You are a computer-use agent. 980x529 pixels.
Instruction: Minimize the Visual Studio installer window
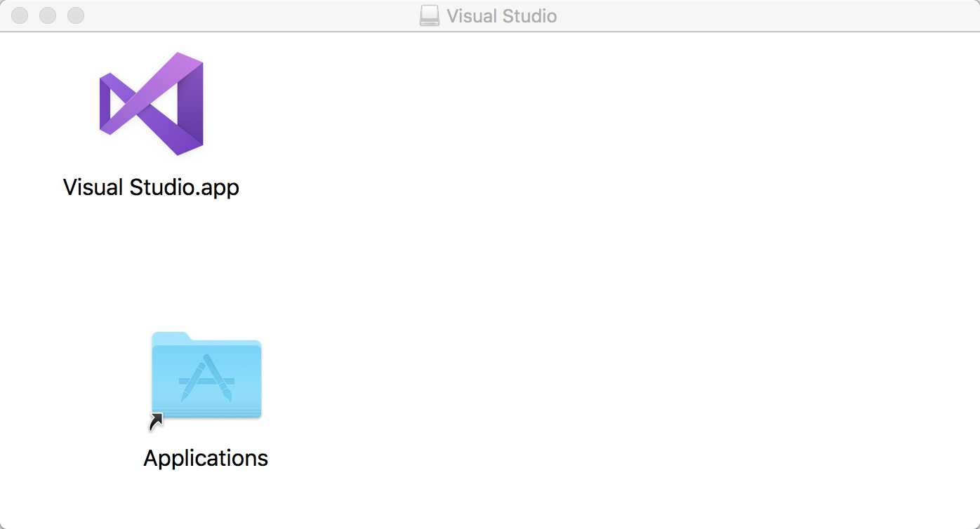tap(48, 15)
